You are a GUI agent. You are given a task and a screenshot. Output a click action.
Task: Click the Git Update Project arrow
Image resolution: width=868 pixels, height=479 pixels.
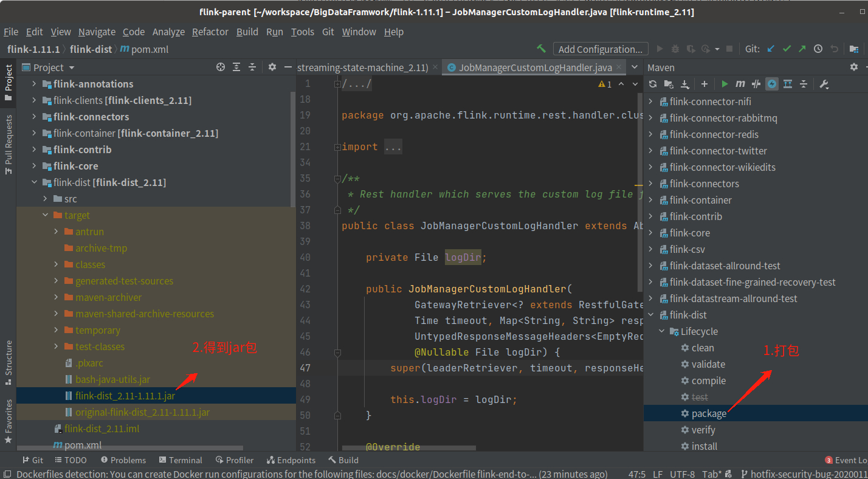[771, 49]
